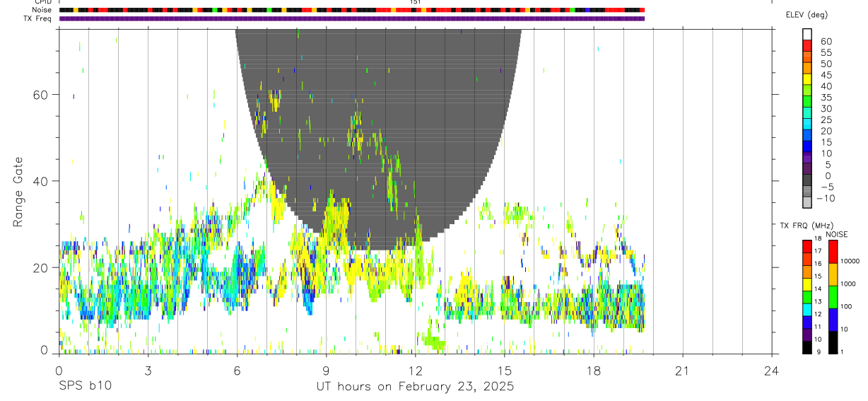The width and height of the screenshot is (868, 401).
Task: Click the '1000' label on the NOISE scale
Action: point(849,284)
